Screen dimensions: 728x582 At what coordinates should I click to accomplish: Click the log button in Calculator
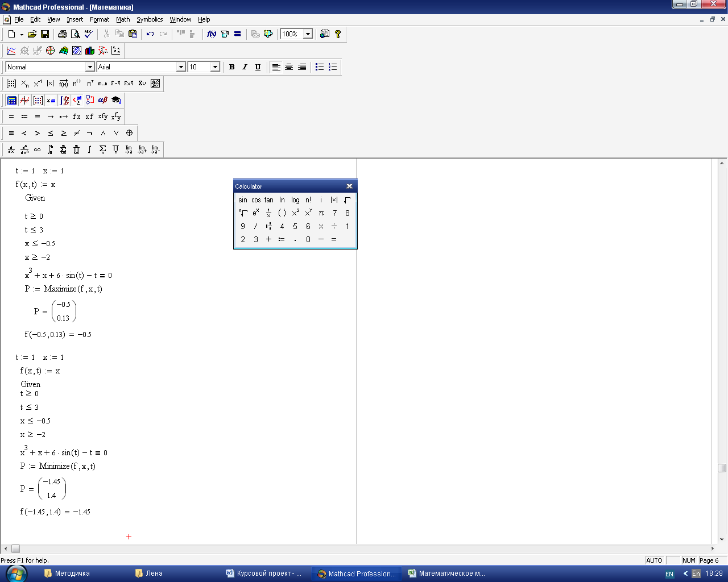pyautogui.click(x=295, y=200)
